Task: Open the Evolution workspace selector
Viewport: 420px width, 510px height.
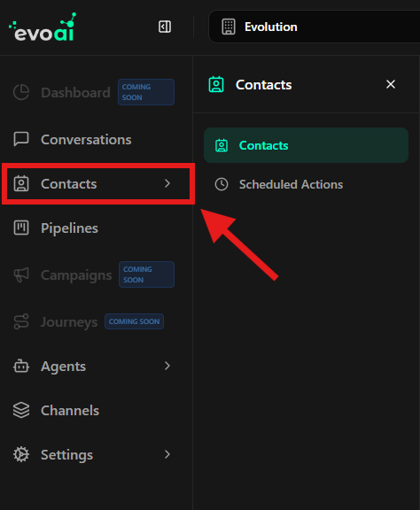Action: (315, 27)
